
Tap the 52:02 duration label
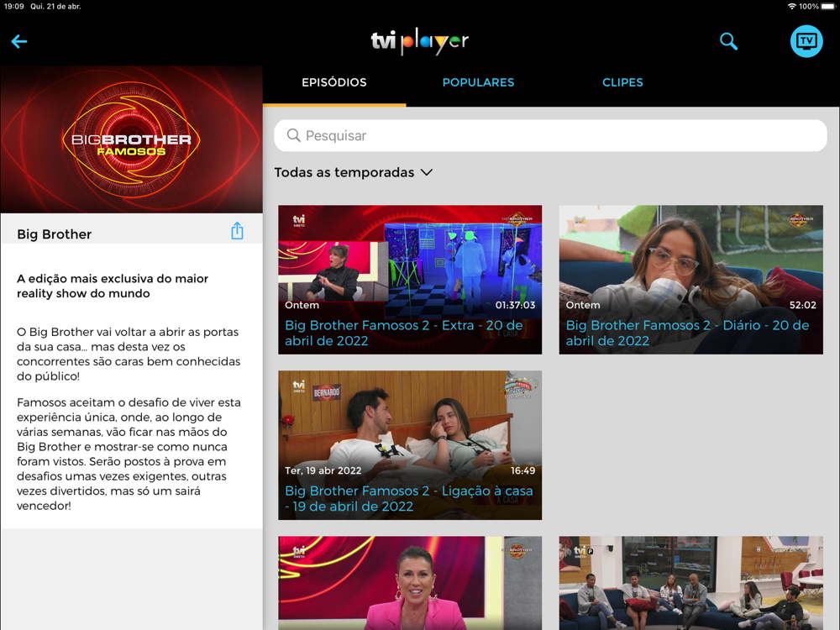click(802, 305)
